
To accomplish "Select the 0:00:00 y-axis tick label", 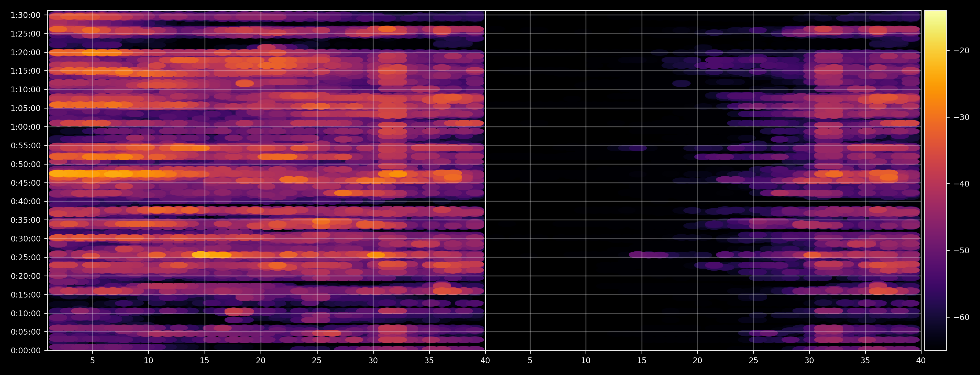I will pos(26,351).
